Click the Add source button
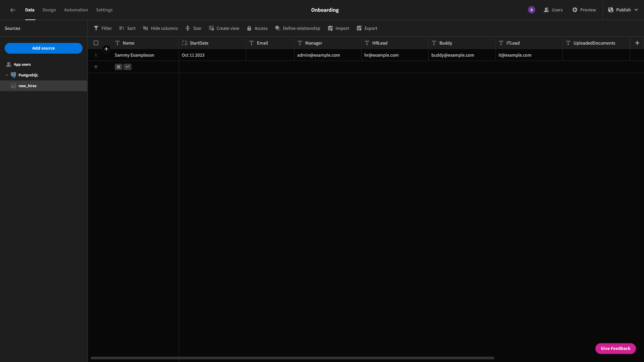 (x=44, y=48)
